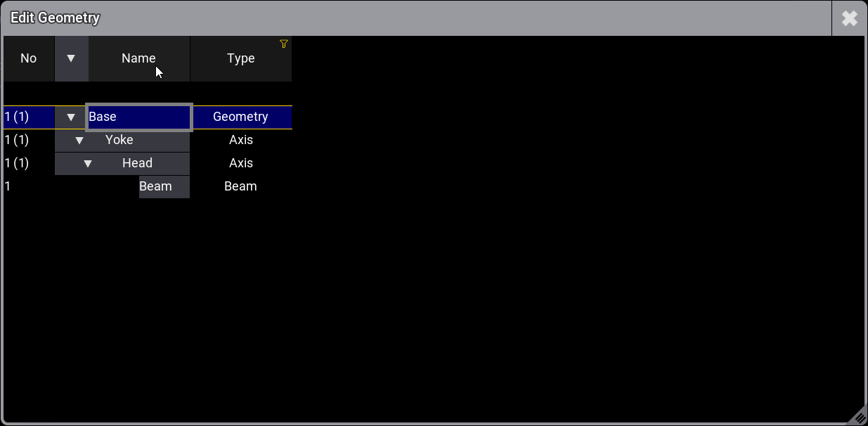Click the 1 (1) number cell of Base

[18, 117]
